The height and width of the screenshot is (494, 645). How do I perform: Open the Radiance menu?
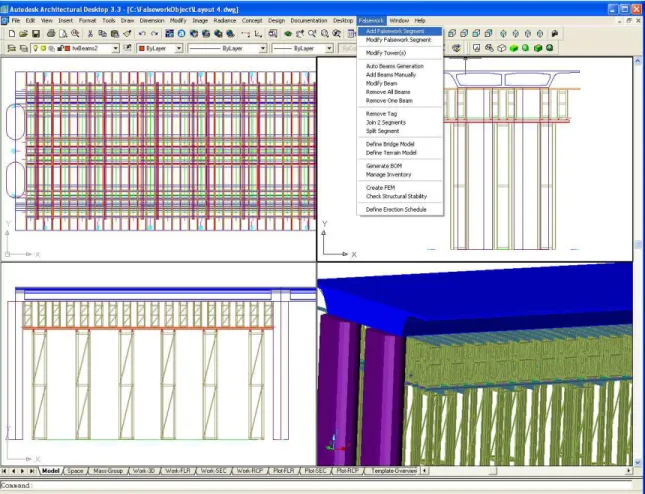click(225, 21)
